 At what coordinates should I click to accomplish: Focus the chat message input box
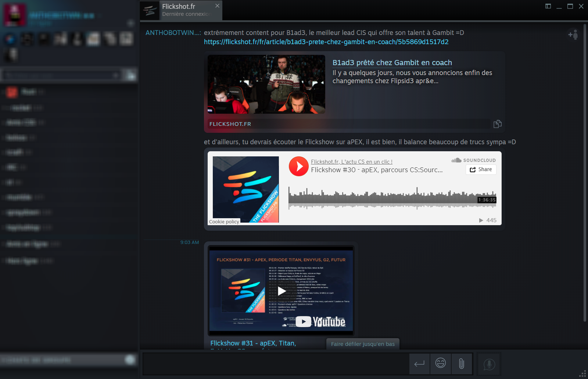(x=276, y=364)
